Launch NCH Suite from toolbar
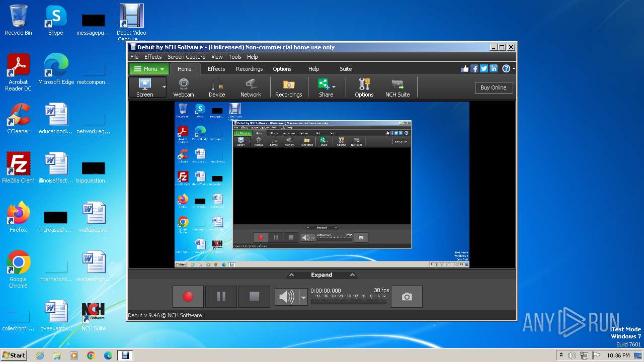This screenshot has width=644, height=362. point(397,87)
